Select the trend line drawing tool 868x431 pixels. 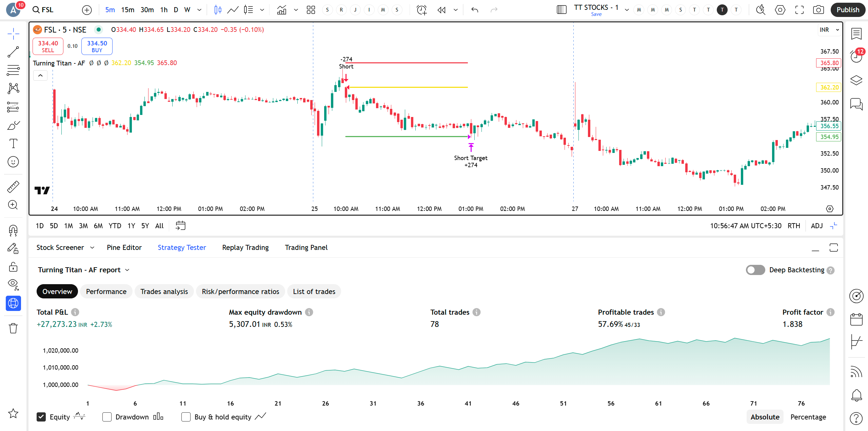(x=13, y=52)
